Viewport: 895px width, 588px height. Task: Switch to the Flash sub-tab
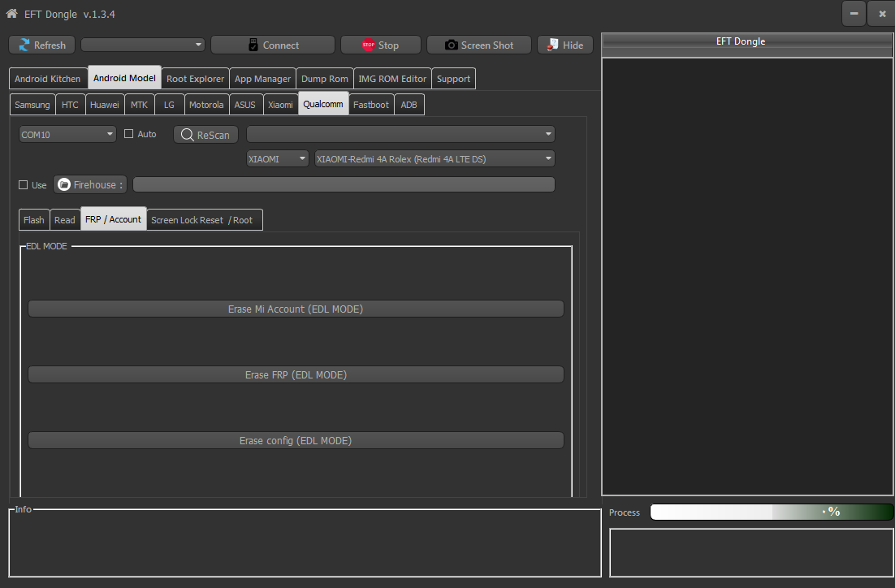(33, 220)
